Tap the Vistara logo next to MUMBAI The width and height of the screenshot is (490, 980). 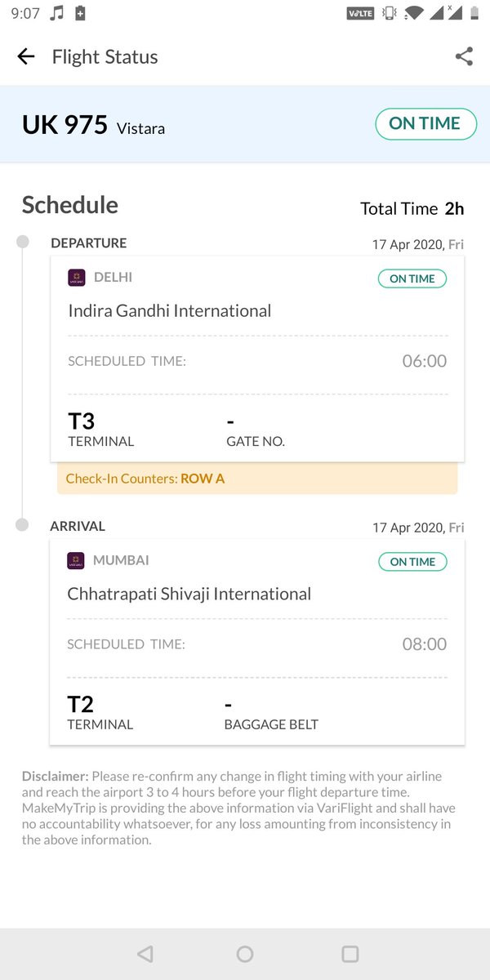[x=76, y=561]
